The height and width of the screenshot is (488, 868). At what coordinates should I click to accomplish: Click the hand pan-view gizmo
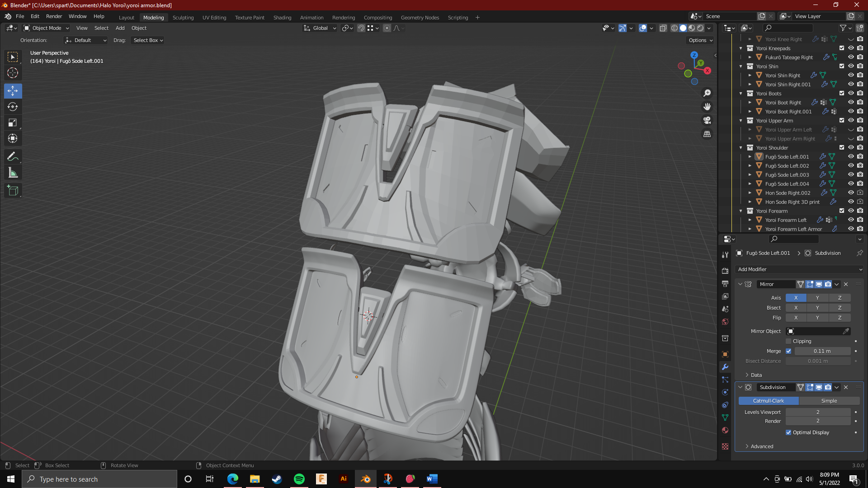[x=707, y=107]
